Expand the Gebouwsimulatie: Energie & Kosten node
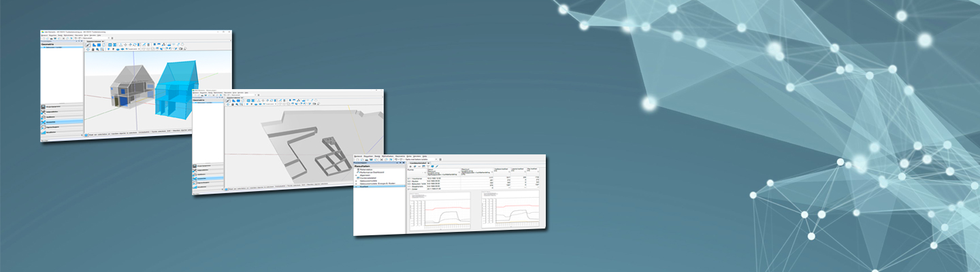Viewport: 980px width, 272px height. pyautogui.click(x=356, y=183)
